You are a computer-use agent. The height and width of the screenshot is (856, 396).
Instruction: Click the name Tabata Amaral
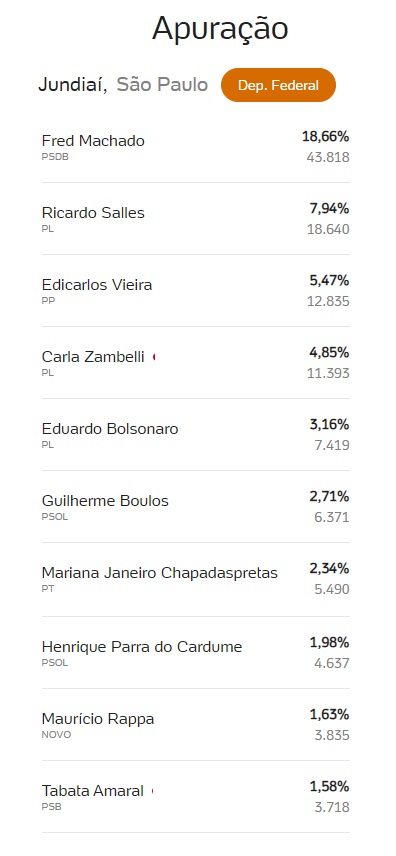point(92,790)
